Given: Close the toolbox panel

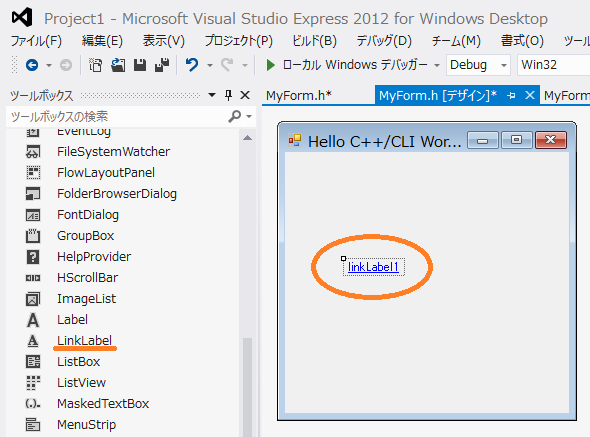Looking at the screenshot, I should [x=245, y=95].
